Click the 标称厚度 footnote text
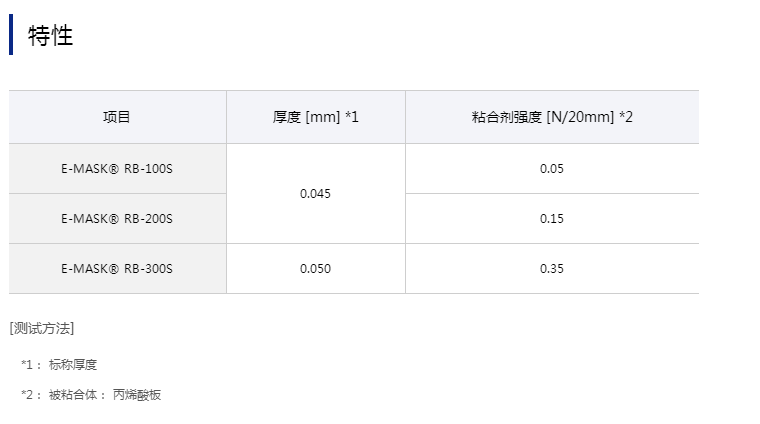Screen dimensions: 760x424 click(73, 365)
